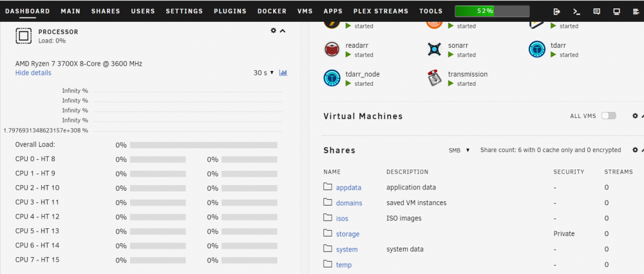The width and height of the screenshot is (644, 274).
Task: Click the isos folder icon
Action: click(x=327, y=218)
